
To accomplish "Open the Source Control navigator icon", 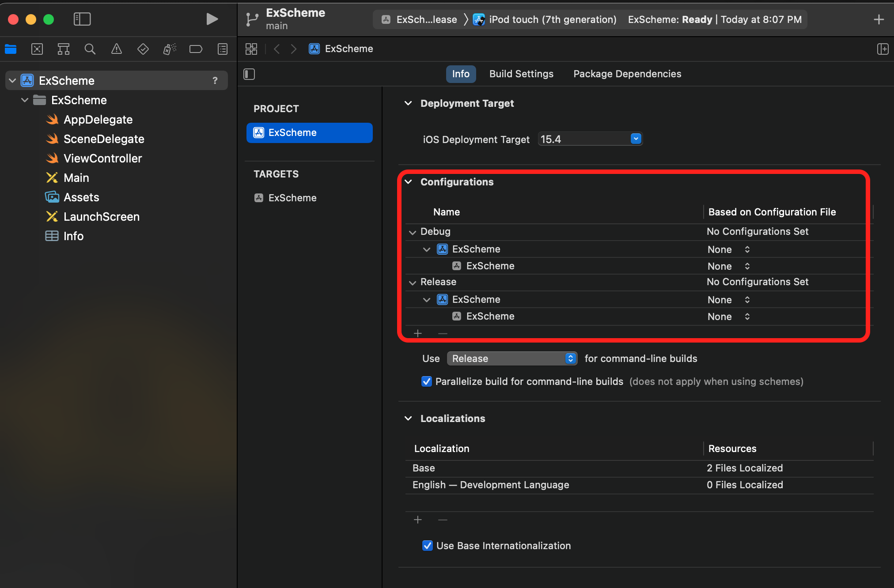I will click(x=37, y=49).
